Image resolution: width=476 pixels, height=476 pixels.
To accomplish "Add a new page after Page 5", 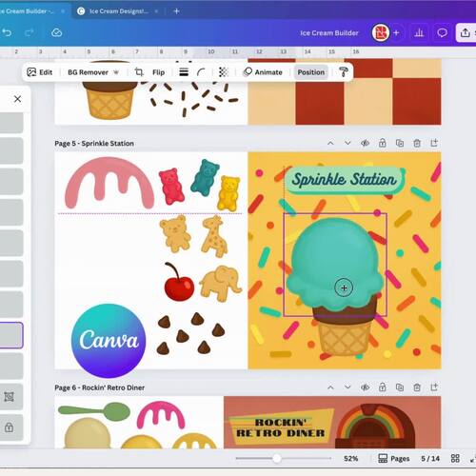I will (434, 143).
